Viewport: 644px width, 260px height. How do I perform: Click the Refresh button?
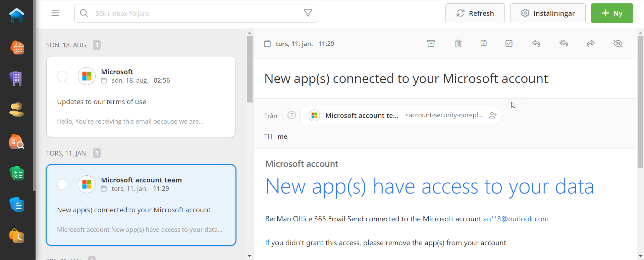pos(475,13)
